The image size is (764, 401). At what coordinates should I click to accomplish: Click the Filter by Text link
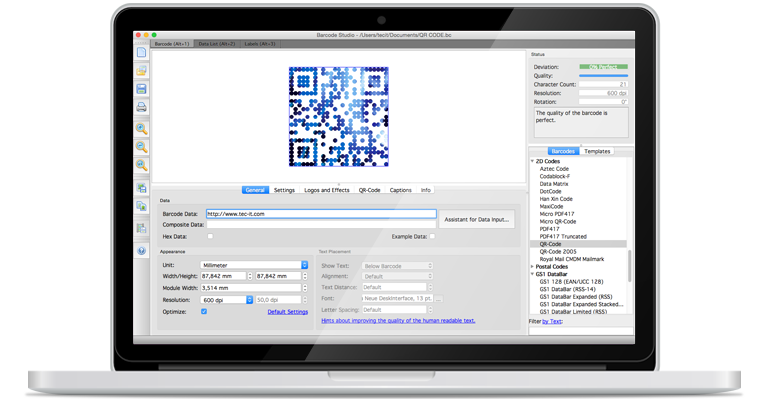tap(552, 322)
